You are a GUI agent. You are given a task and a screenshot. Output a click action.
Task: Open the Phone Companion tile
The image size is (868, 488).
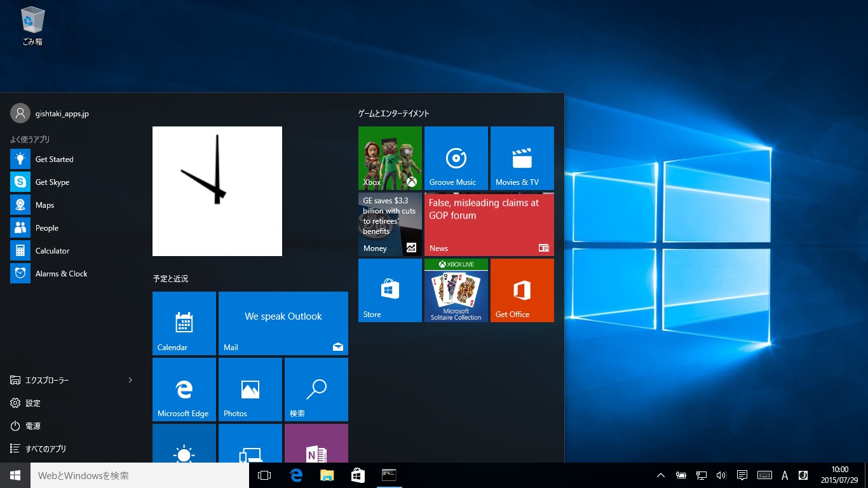(250, 444)
